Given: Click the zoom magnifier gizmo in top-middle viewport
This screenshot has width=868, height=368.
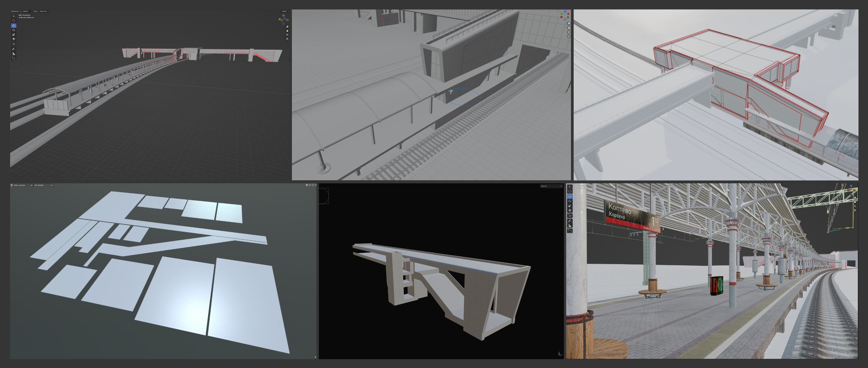Looking at the screenshot, I should coord(569,23).
